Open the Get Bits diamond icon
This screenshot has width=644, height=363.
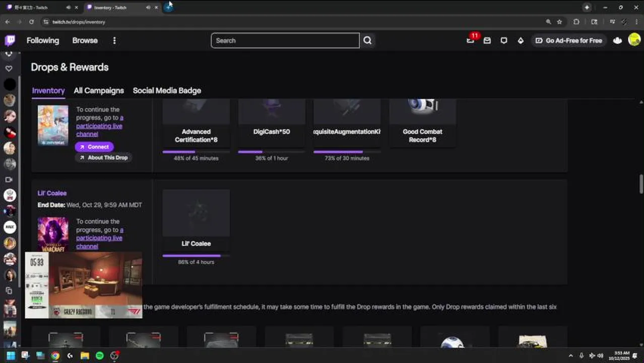click(x=521, y=40)
